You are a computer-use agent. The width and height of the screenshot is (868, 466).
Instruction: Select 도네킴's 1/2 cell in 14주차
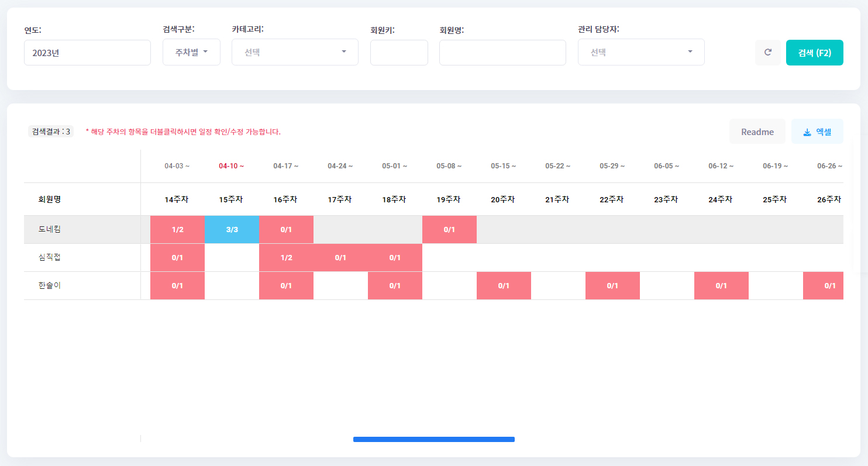point(177,229)
